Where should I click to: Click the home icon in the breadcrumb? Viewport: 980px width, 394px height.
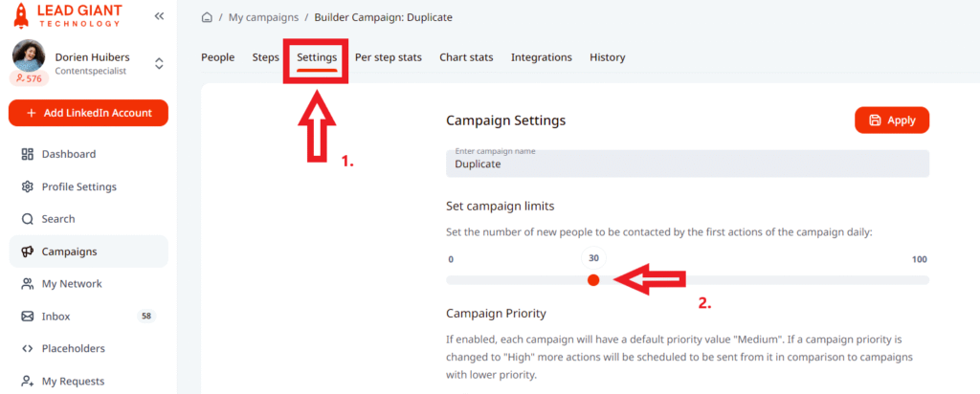point(207,17)
